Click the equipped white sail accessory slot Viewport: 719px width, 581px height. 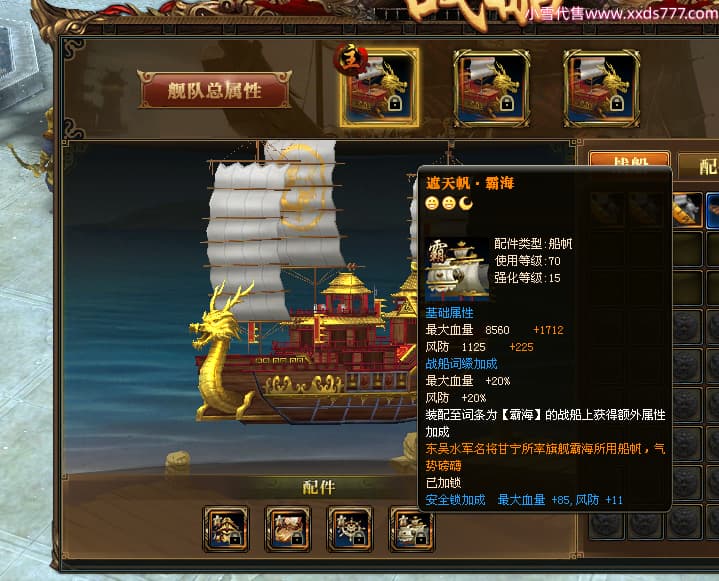[x=411, y=529]
